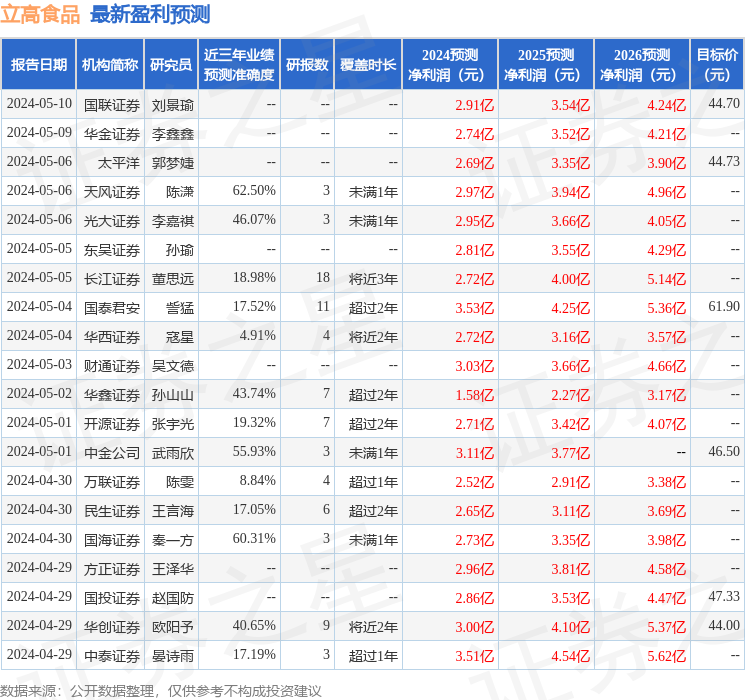
Task: Click the 4.54亿 2025 profit value
Action: click(x=571, y=656)
